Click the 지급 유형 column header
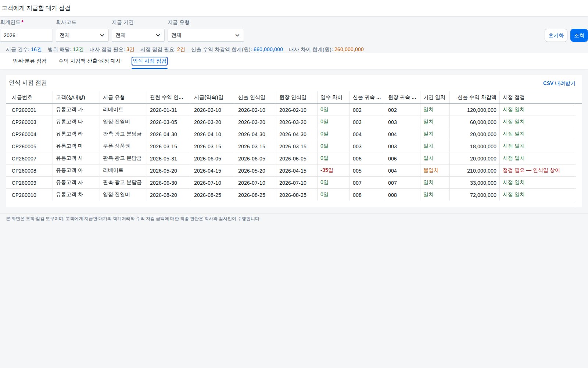This screenshot has height=368, width=588. pyautogui.click(x=123, y=98)
